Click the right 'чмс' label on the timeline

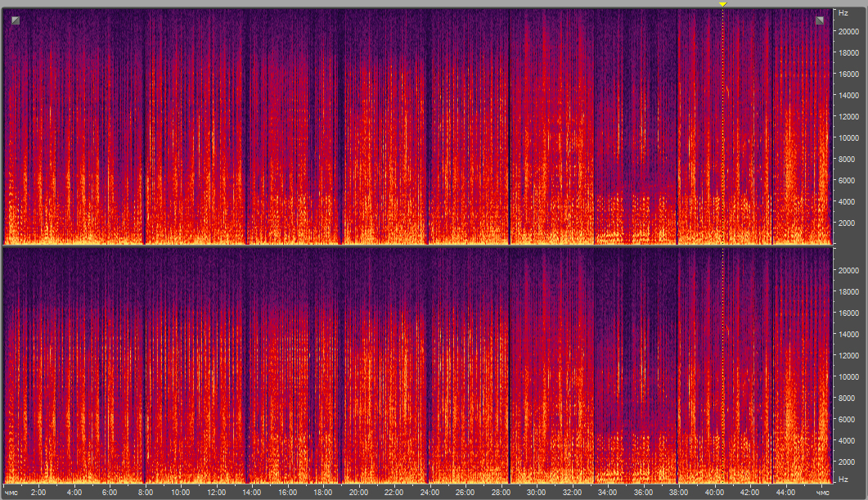pyautogui.click(x=822, y=493)
